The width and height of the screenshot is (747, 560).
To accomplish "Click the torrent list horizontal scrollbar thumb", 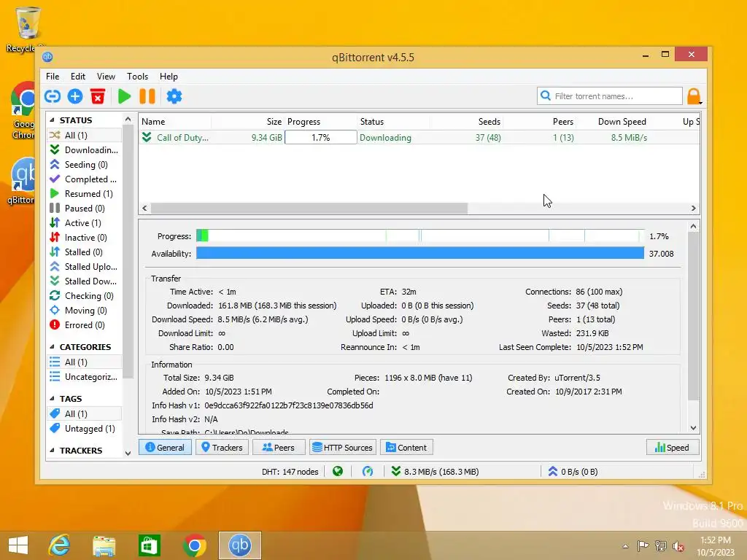I will click(x=309, y=208).
